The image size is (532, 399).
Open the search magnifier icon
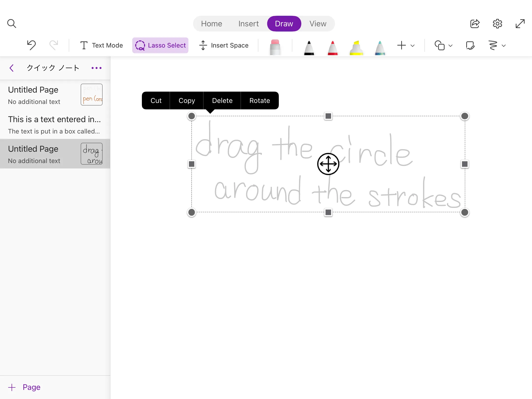tap(12, 24)
